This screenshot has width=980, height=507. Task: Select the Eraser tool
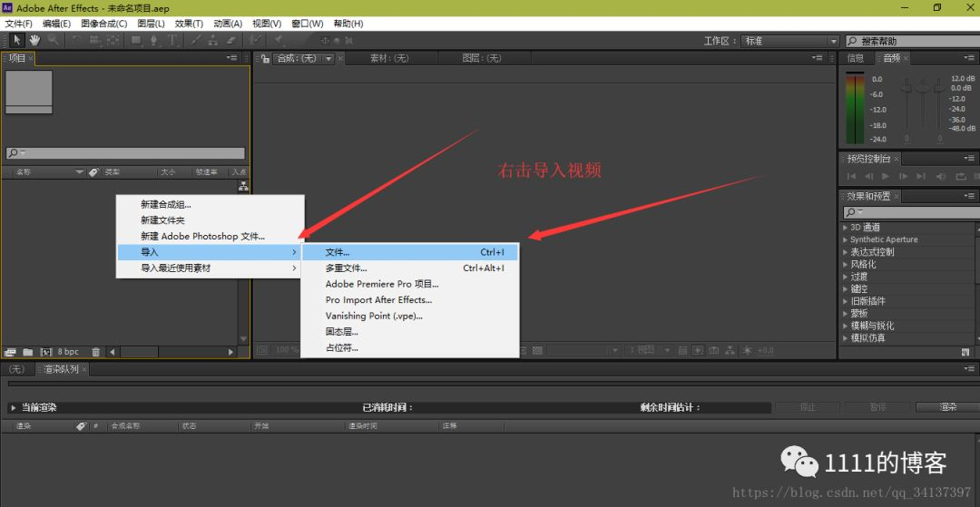[230, 40]
